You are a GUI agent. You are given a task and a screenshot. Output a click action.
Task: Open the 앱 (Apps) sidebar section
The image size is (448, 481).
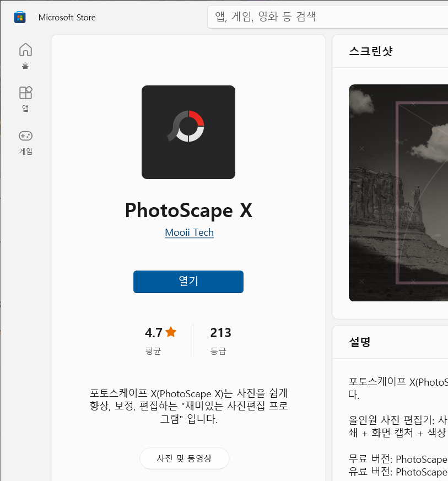25,99
